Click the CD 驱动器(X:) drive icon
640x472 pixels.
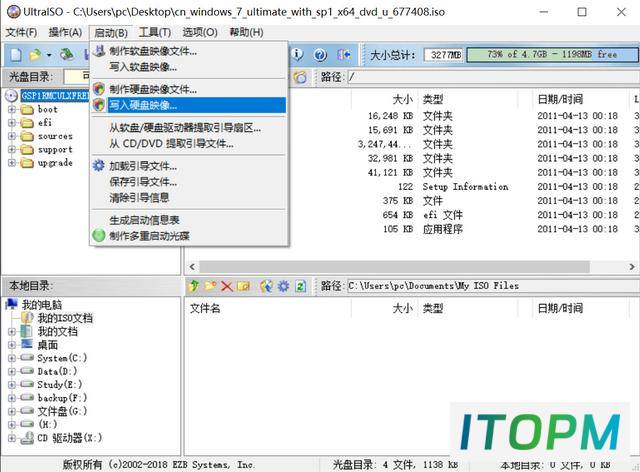(27, 438)
